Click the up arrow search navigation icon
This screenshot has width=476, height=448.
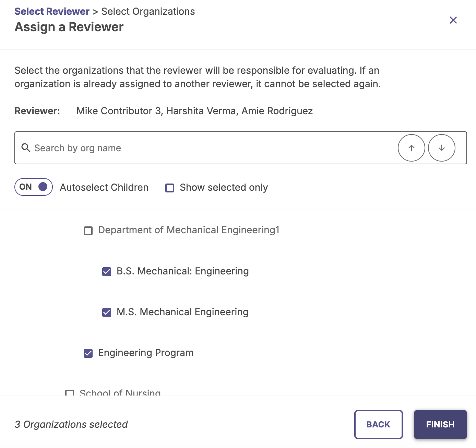[x=411, y=148]
